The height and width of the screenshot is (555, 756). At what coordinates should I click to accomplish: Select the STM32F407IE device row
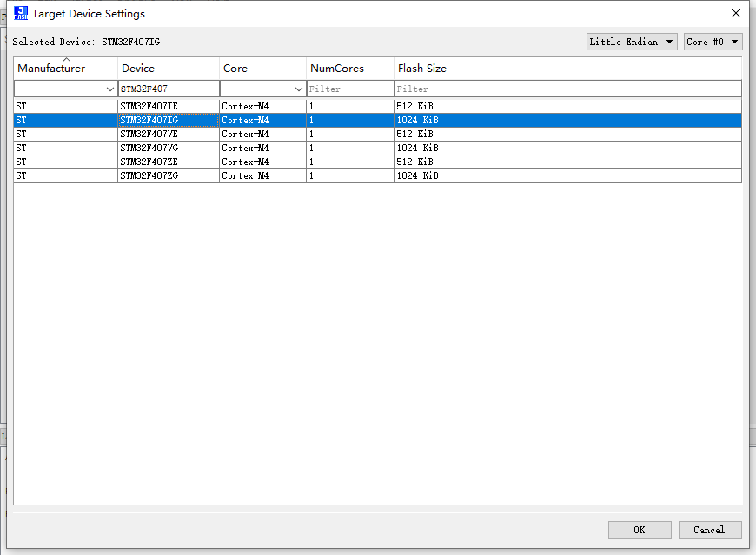(x=377, y=106)
